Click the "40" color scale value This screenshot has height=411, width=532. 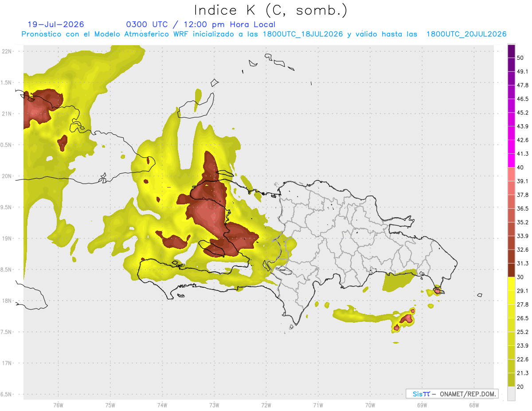(x=520, y=168)
